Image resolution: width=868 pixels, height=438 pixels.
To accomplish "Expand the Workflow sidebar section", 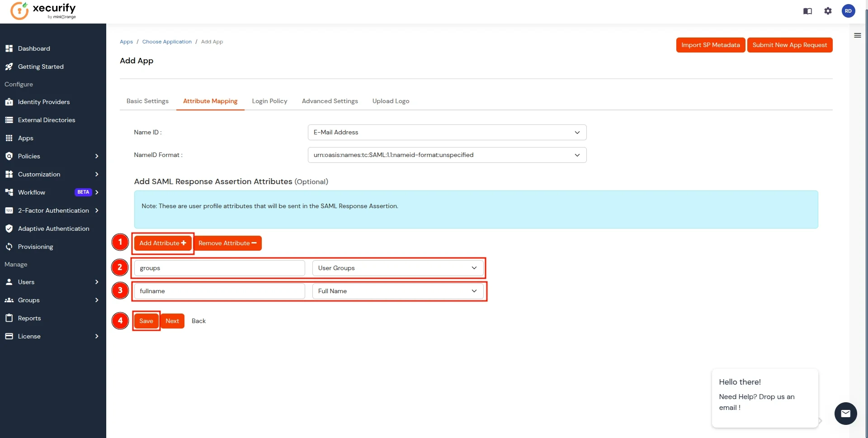I will 97,192.
